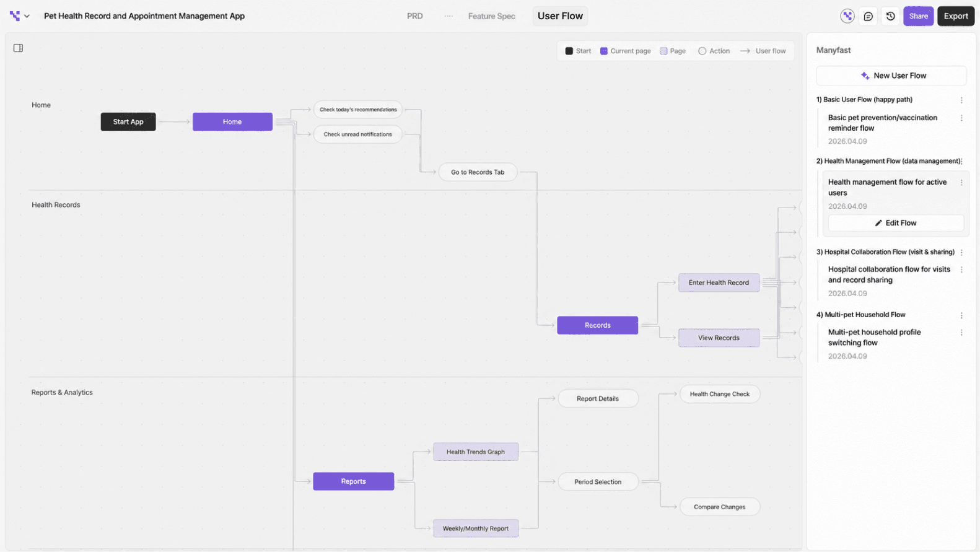
Task: Switch to the Feature Spec tab
Action: 491,16
